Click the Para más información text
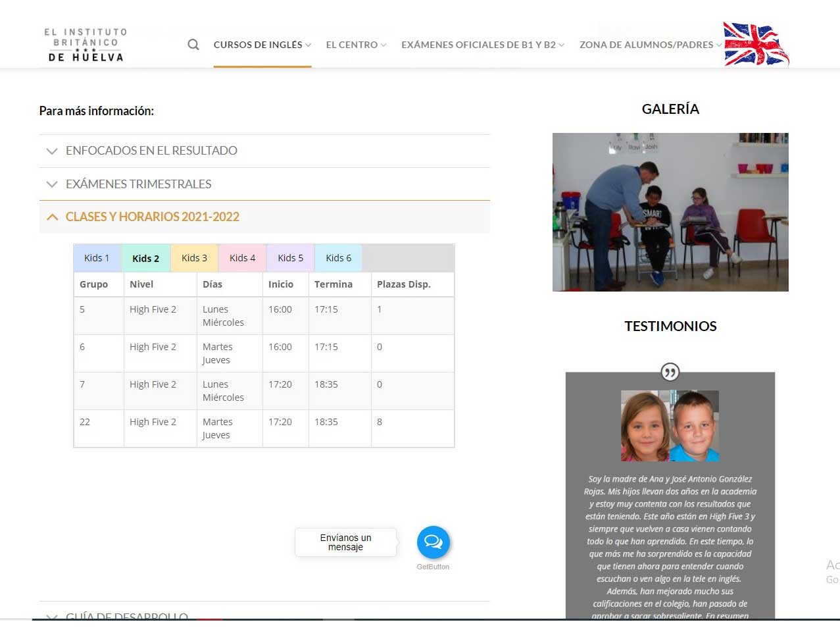 tap(97, 111)
